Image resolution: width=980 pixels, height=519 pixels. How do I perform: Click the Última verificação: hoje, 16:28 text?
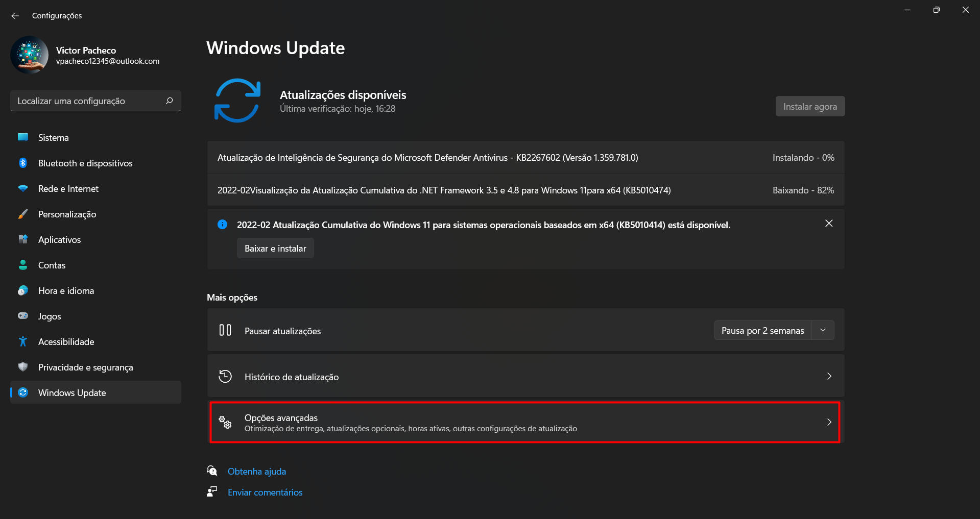tap(338, 109)
